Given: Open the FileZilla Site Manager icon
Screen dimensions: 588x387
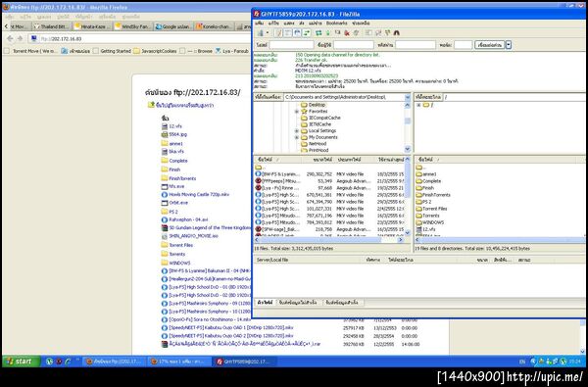Looking at the screenshot, I should (x=261, y=33).
